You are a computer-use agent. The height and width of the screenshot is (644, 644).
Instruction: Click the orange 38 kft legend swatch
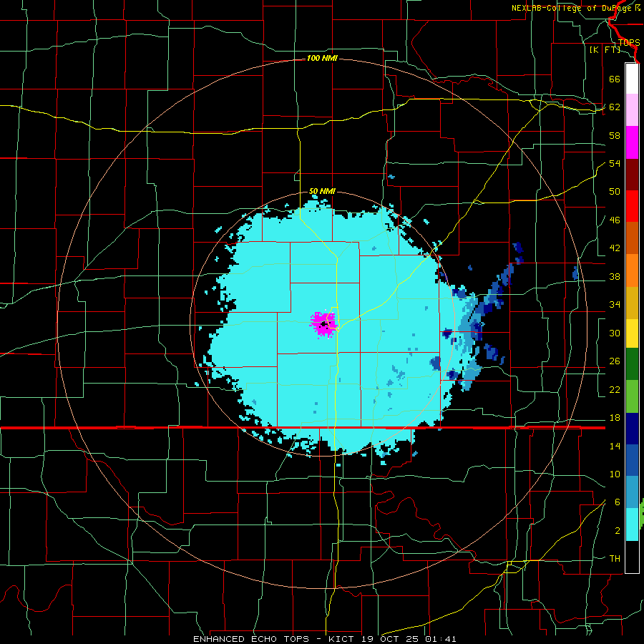point(632,270)
